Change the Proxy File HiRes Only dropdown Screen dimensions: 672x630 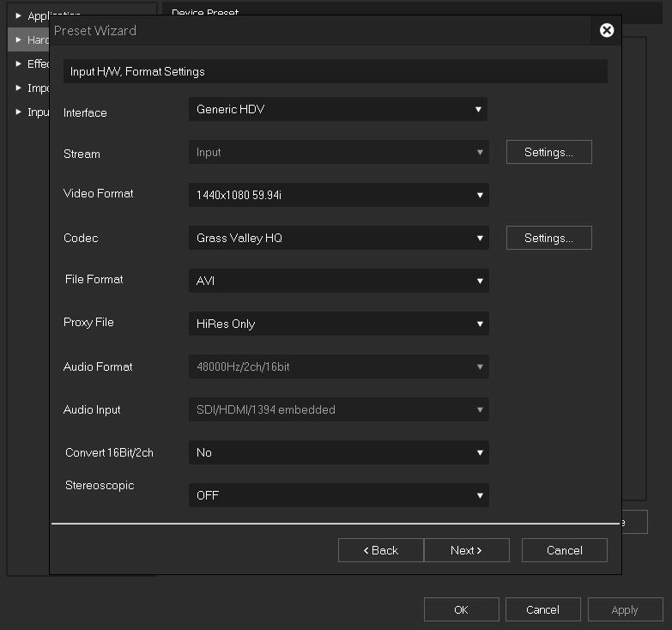pyautogui.click(x=338, y=324)
